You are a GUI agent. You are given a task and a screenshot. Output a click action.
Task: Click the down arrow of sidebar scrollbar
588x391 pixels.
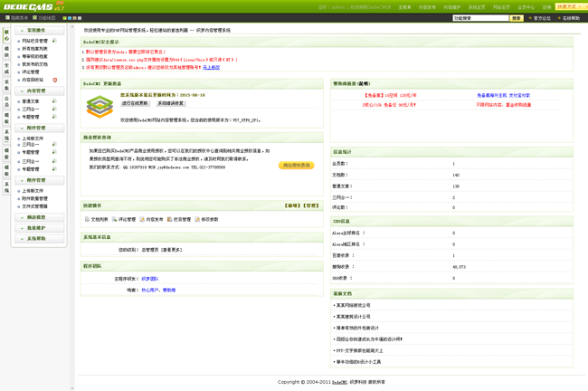point(72,388)
